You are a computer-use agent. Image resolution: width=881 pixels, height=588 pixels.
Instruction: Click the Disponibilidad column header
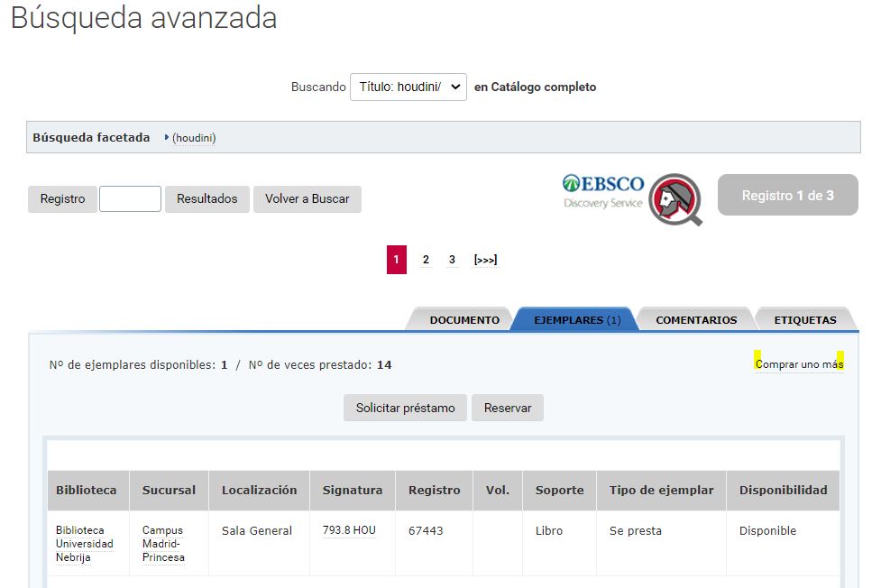(784, 491)
